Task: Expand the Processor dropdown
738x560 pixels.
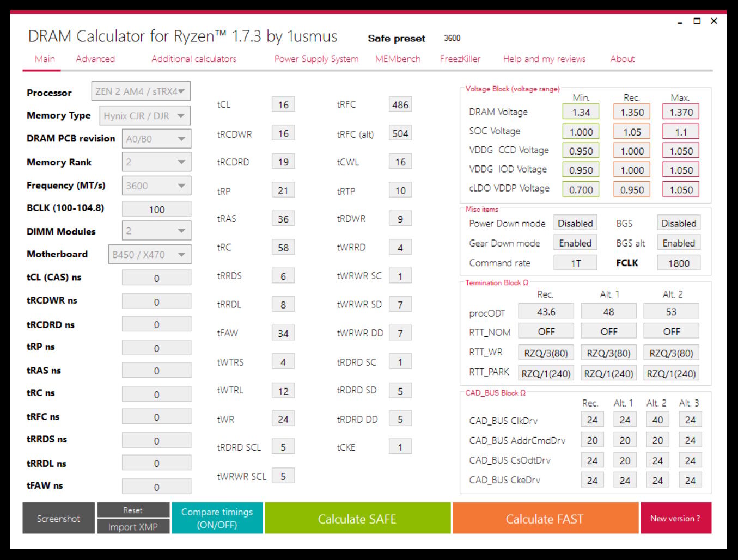Action: pyautogui.click(x=141, y=91)
